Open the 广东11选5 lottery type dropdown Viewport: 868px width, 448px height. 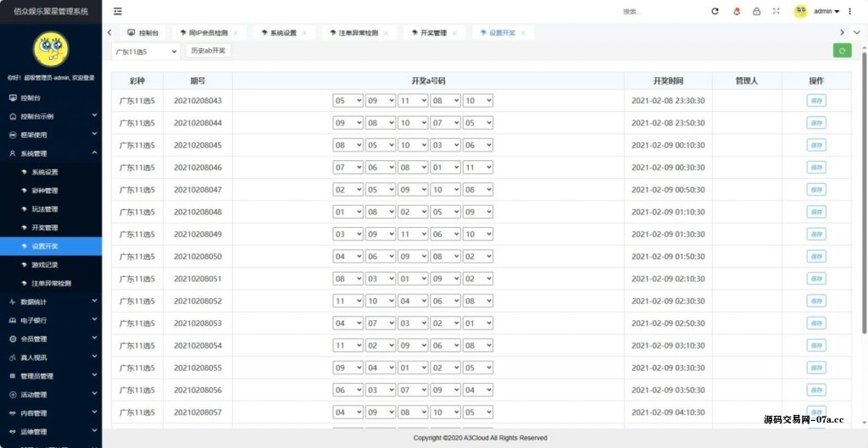(x=146, y=51)
